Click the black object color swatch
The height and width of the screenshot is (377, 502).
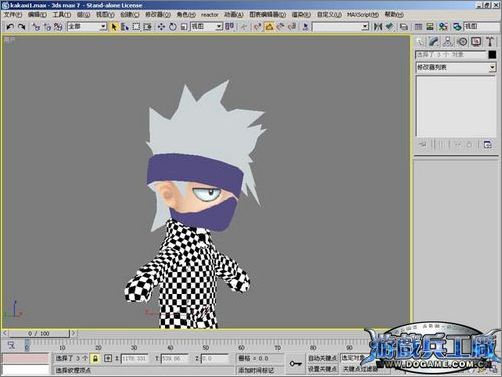(x=492, y=55)
